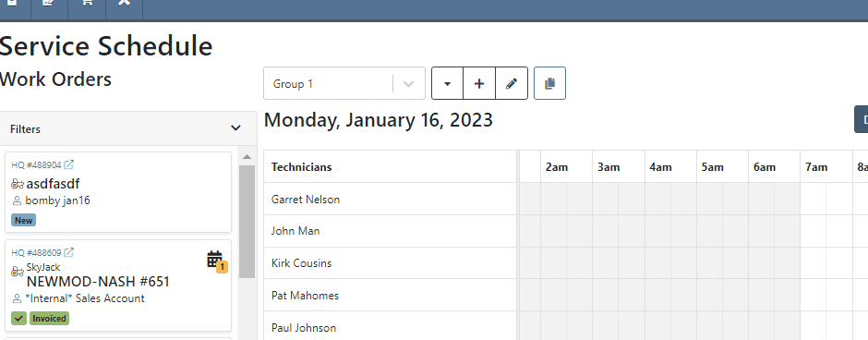Image resolution: width=868 pixels, height=340 pixels.
Task: Click Garret Nelson's 3am schedule slot
Action: coord(619,199)
